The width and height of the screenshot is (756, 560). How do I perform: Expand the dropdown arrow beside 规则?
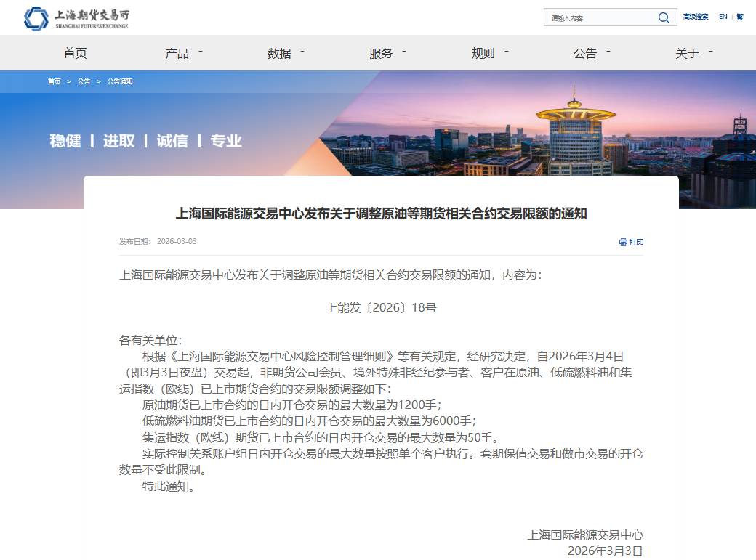click(x=506, y=51)
